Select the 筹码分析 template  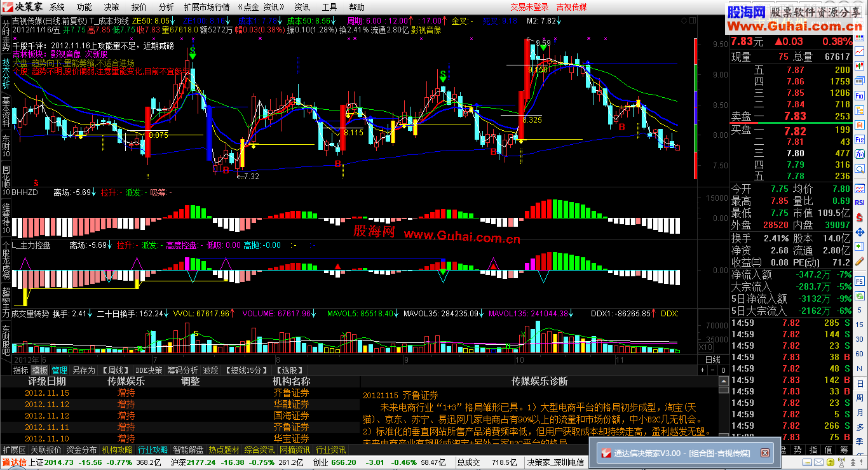click(183, 370)
